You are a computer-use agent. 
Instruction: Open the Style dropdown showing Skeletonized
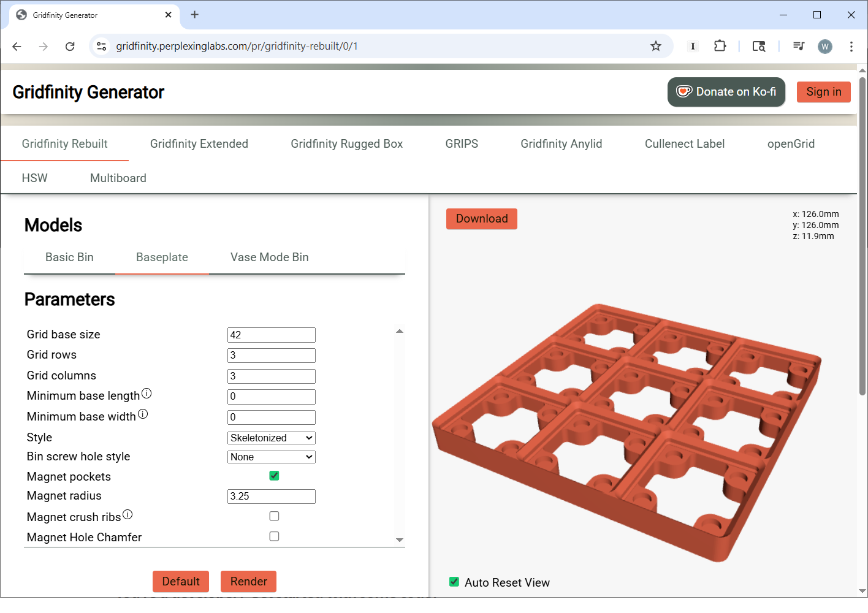272,438
